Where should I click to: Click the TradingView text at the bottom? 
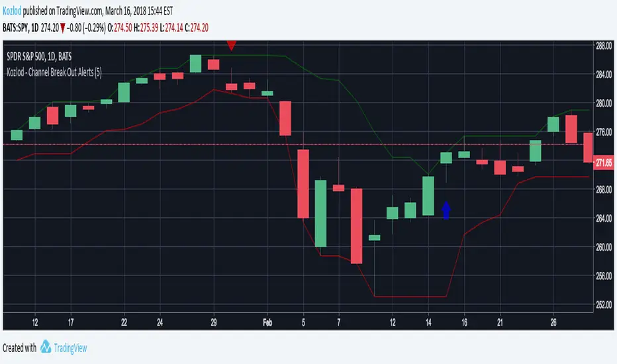70,347
